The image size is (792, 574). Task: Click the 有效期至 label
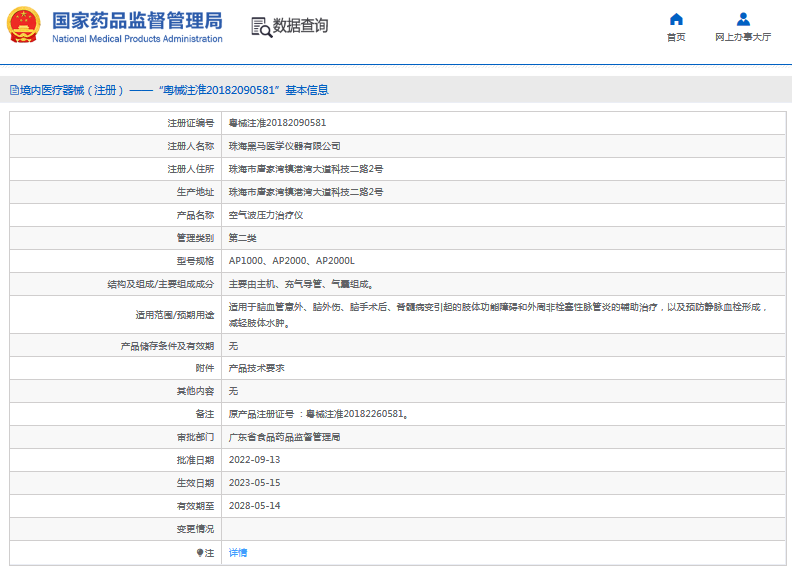tap(195, 506)
